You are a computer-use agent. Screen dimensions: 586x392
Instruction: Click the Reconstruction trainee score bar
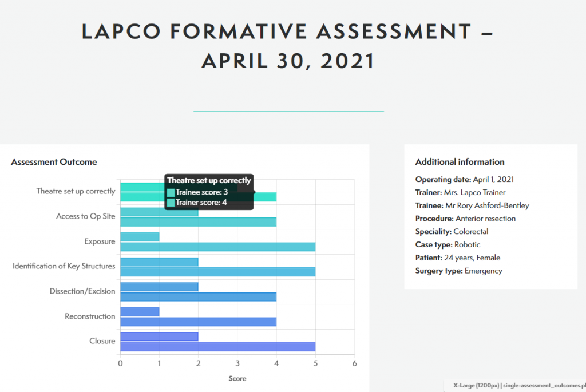tap(140, 312)
